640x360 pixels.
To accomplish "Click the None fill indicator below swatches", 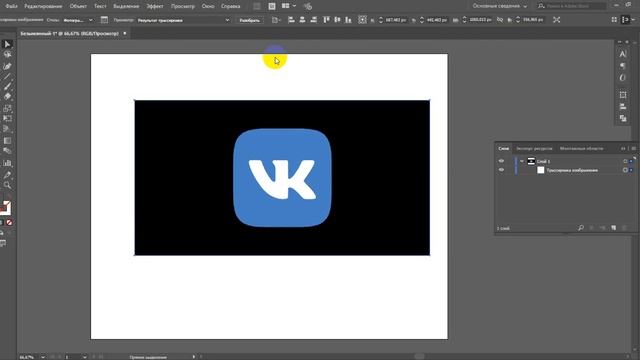I will [x=9, y=222].
